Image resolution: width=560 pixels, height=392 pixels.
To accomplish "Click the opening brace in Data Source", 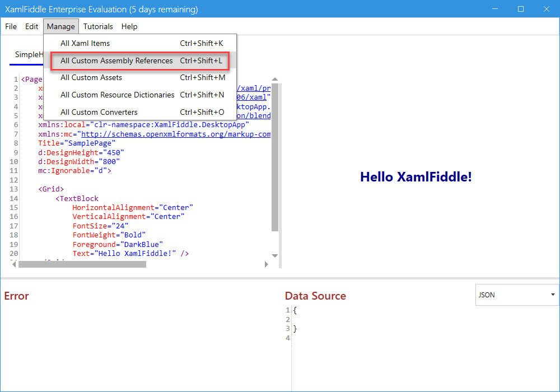I will [x=295, y=310].
